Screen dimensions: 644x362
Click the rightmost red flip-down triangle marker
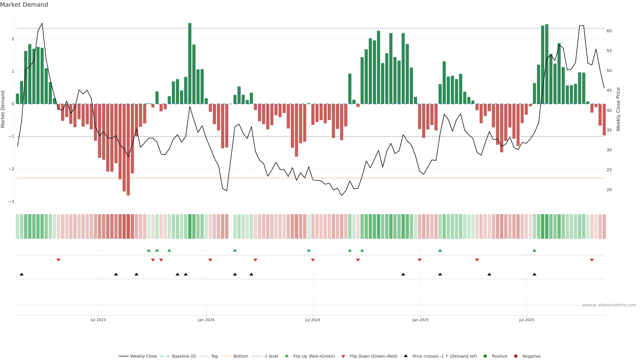592,260
